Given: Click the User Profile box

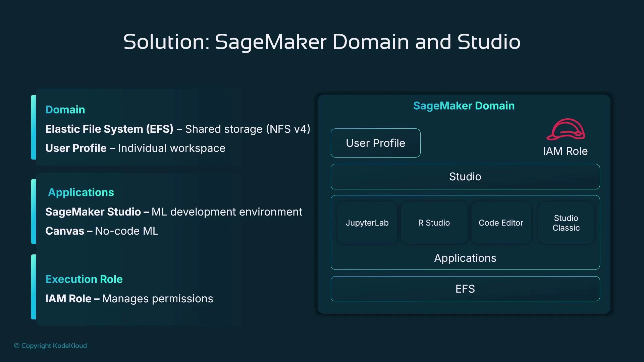Looking at the screenshot, I should pos(375,143).
